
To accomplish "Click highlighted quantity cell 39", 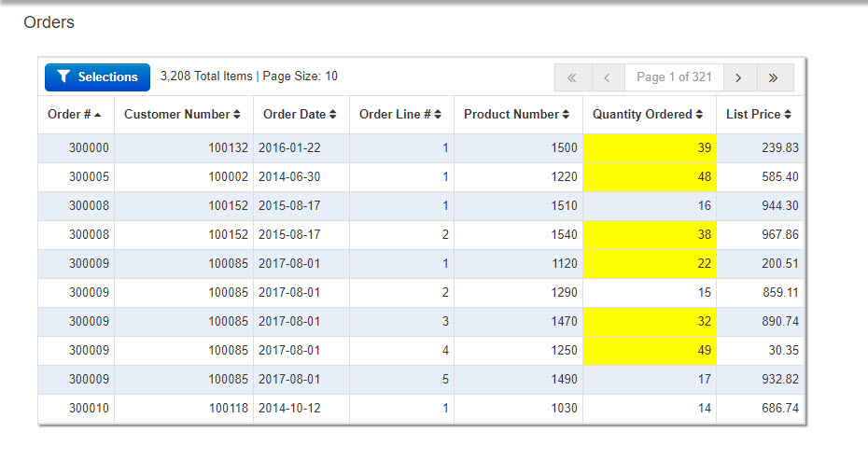I will coord(650,148).
